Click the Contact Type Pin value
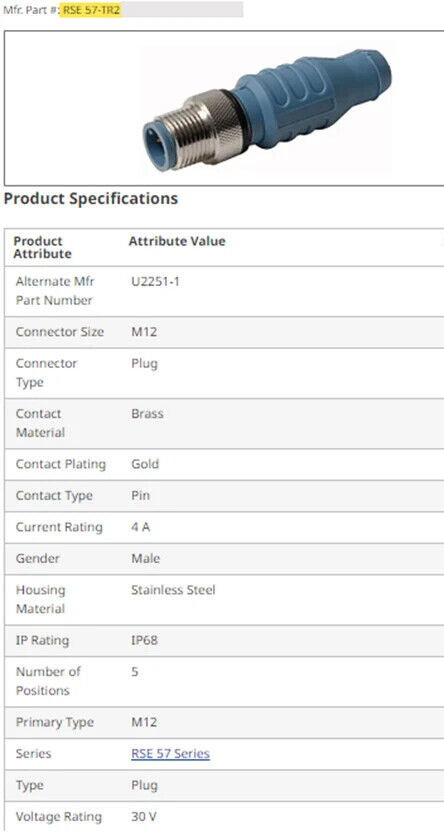Screen dimensions: 444x832 click(x=141, y=496)
